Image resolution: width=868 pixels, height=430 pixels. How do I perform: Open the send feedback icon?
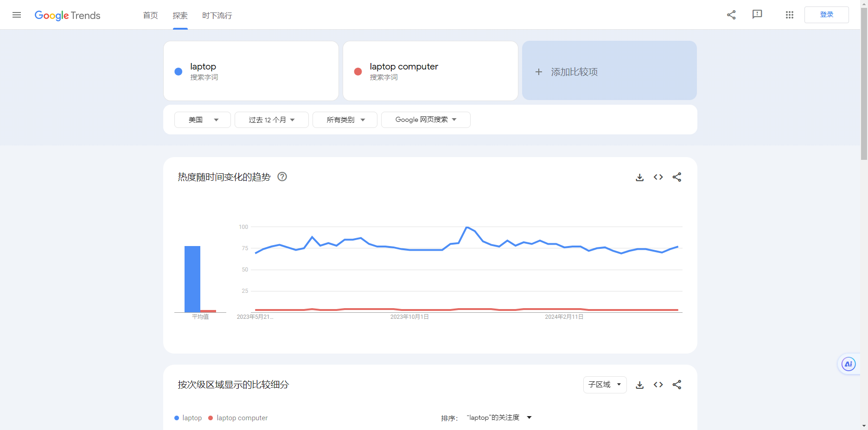(x=757, y=15)
